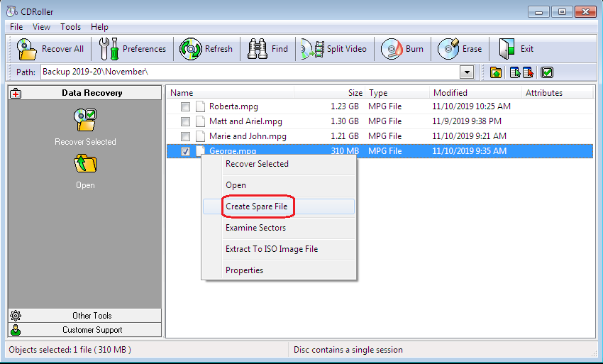Toggle checkbox mode icon in path bar
Screen dimensions: 603x364
coord(547,72)
